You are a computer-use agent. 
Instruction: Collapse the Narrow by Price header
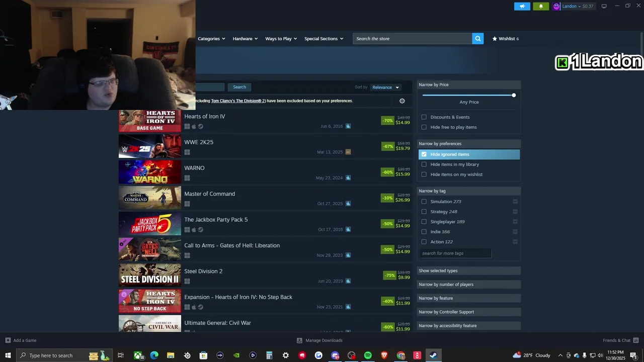coord(468,84)
